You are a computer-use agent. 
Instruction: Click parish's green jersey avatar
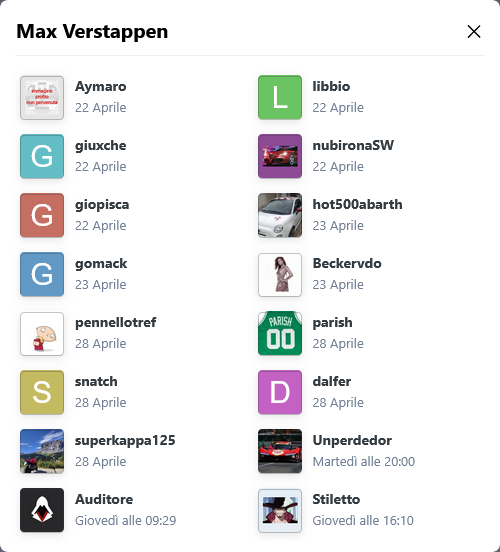click(x=280, y=333)
